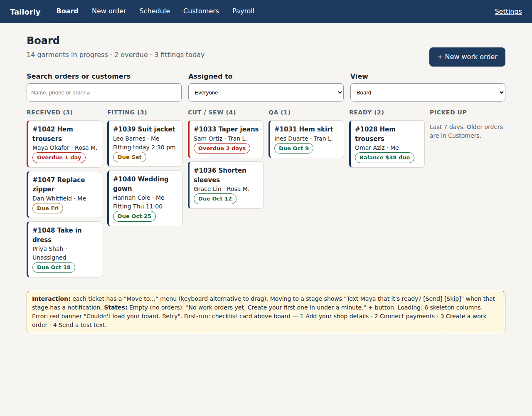Click the Due Oct 25 badge
The width and height of the screenshot is (532, 416).
click(x=134, y=216)
